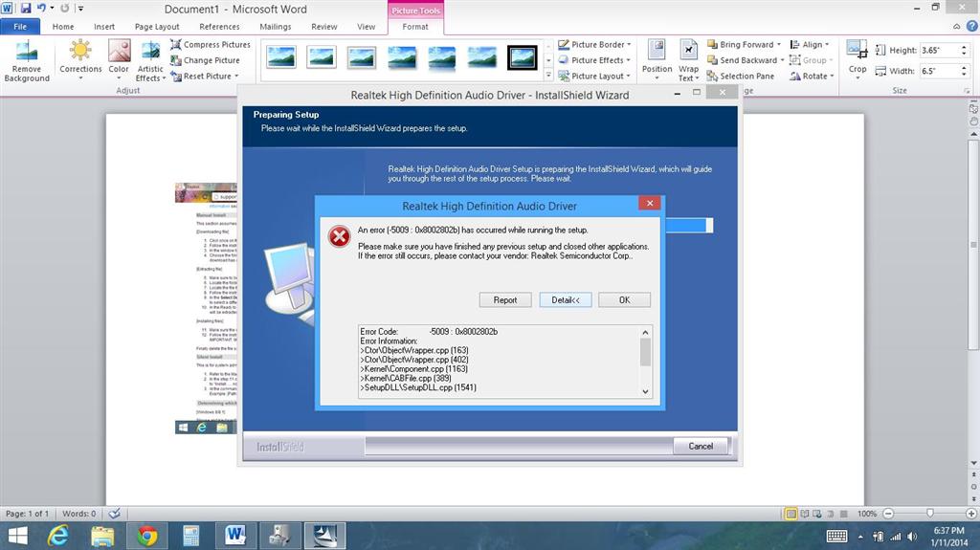The width and height of the screenshot is (980, 550).
Task: Open Word Help question mark icon
Action: (972, 26)
